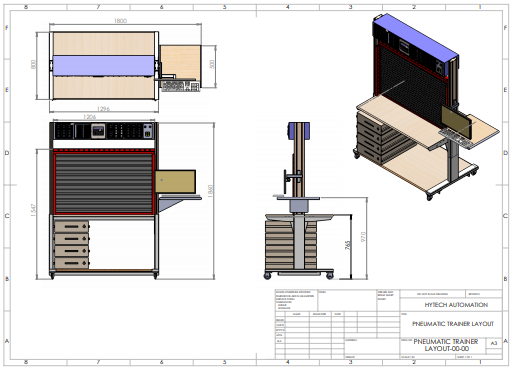Select the 500 side table dimension
513x369 pixels.
(212, 64)
